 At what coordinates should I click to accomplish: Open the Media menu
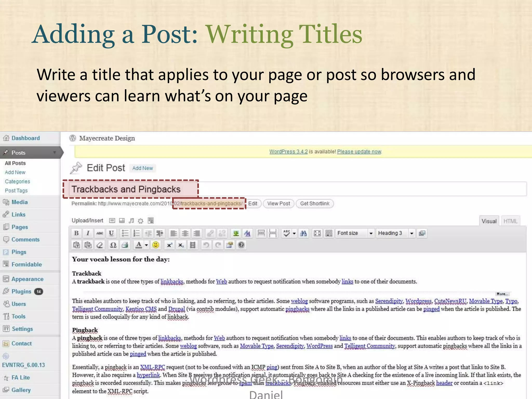pos(19,202)
